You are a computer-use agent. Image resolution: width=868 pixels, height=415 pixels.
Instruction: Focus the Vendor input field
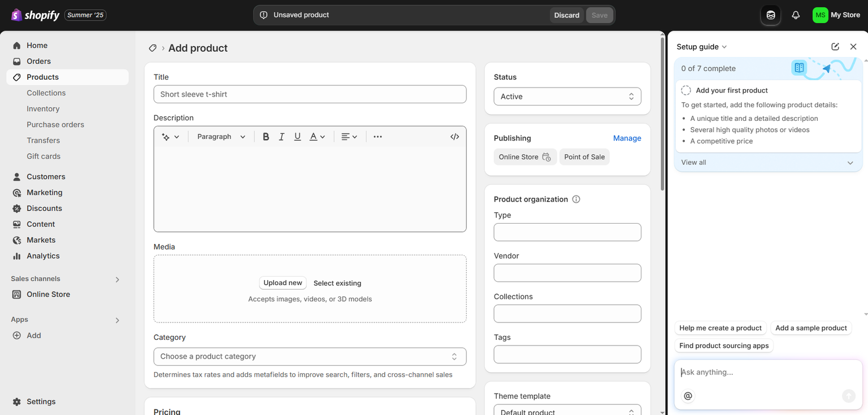click(x=567, y=273)
